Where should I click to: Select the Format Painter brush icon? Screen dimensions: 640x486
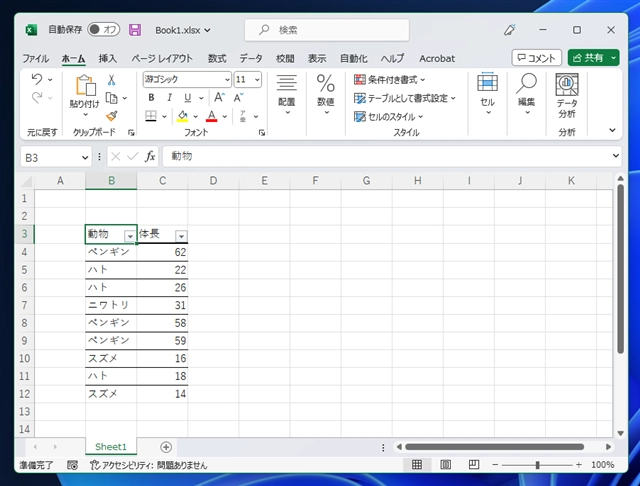[111, 116]
